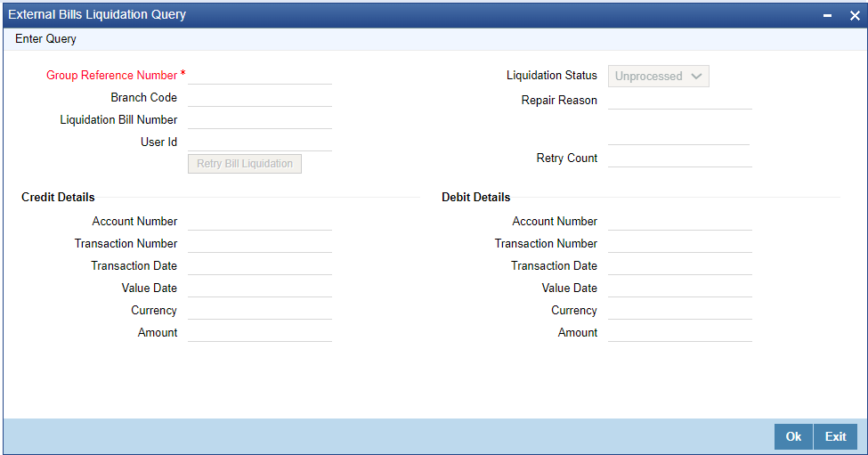Close the External Bills Liquidation Query window

click(x=855, y=15)
